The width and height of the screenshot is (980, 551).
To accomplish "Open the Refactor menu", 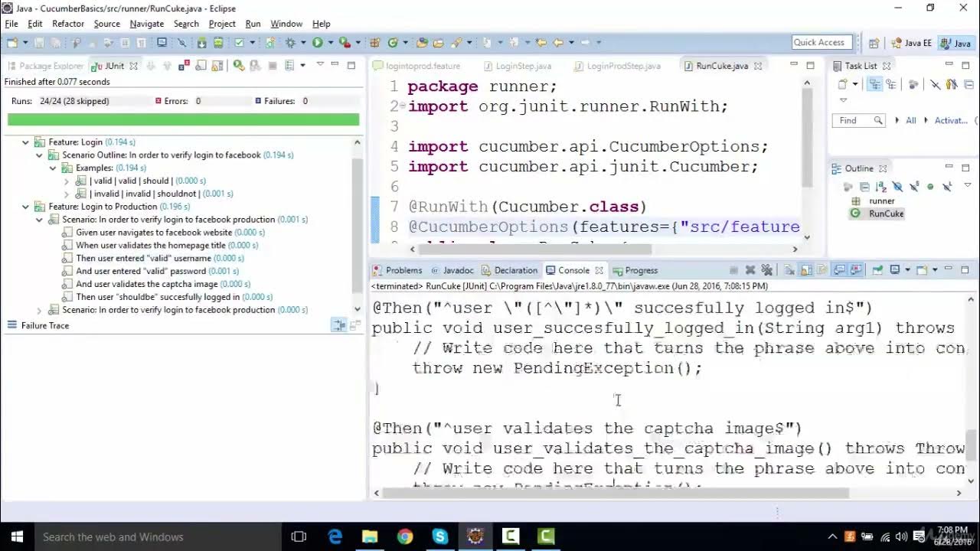I will coord(68,24).
